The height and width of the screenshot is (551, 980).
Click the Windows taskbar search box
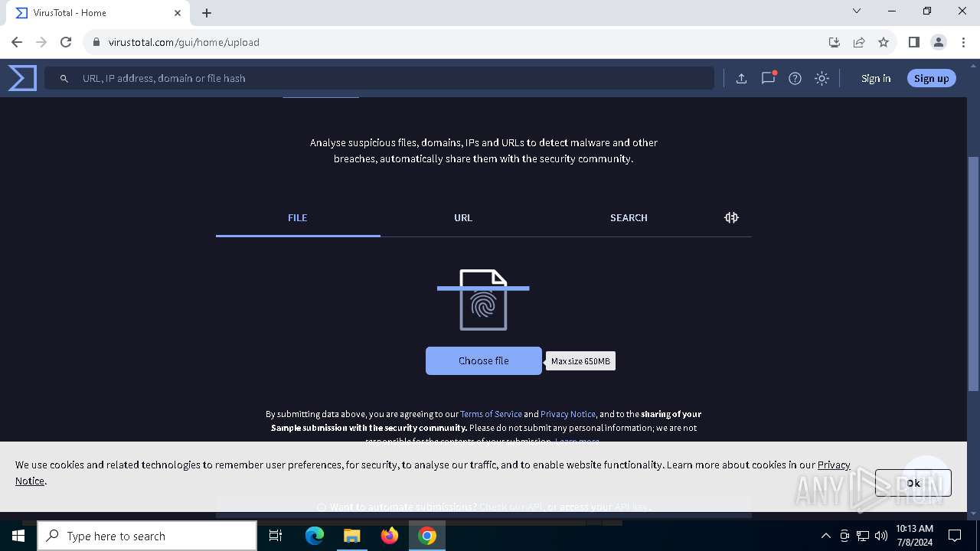pyautogui.click(x=147, y=536)
